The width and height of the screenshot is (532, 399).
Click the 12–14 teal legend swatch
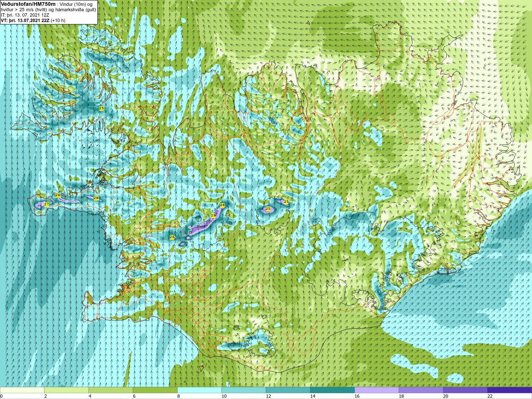[288, 390]
